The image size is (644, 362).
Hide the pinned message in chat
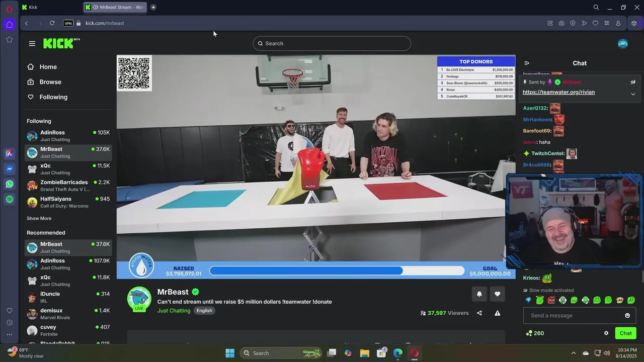tap(633, 82)
